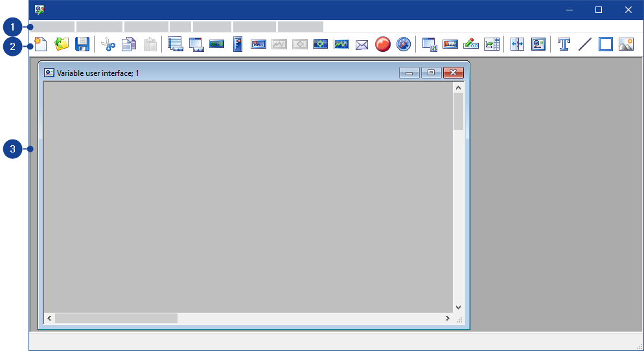
Task: Click the red round LED icon
Action: (x=383, y=44)
